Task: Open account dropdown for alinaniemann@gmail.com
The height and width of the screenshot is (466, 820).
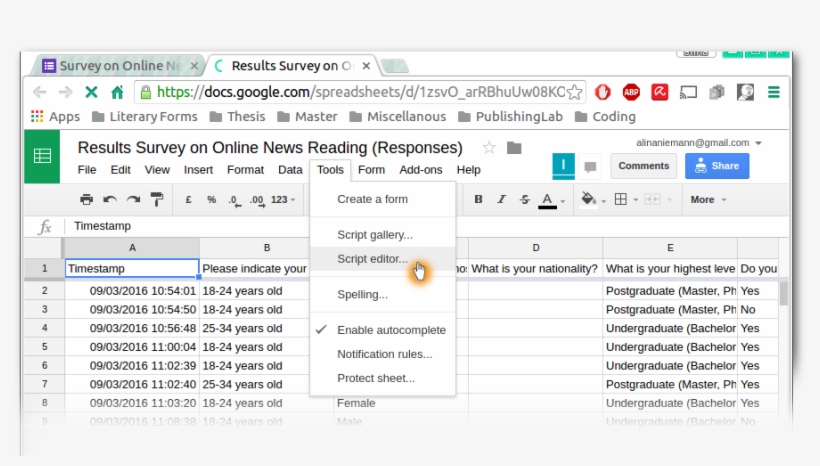Action: pos(758,143)
